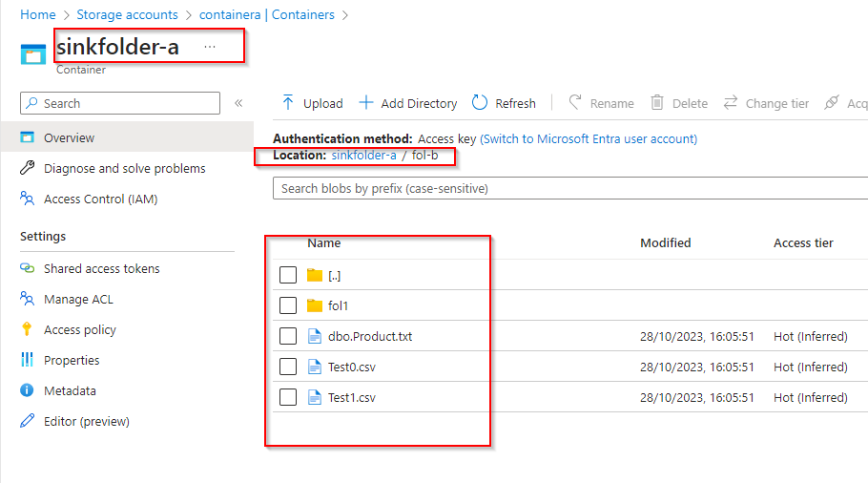
Task: Open the fol1 folder name
Action: tap(339, 305)
